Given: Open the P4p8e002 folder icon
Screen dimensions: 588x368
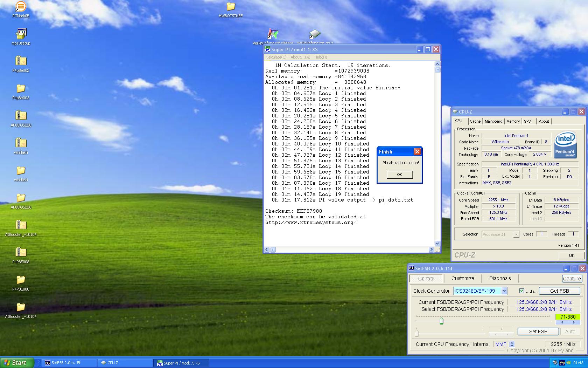Looking at the screenshot, I should (21, 89).
